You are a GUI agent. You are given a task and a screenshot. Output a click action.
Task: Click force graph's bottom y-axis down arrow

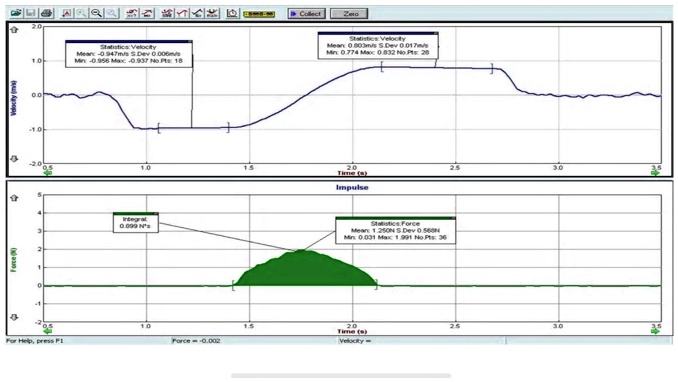14,318
